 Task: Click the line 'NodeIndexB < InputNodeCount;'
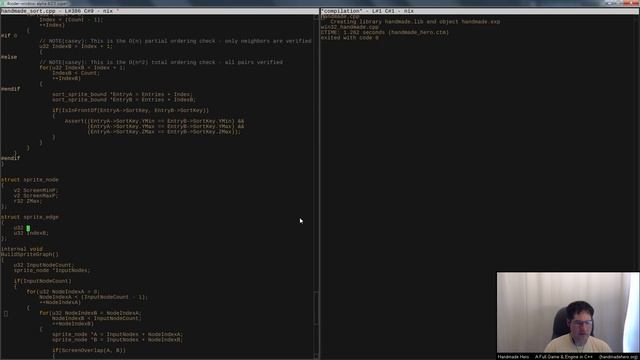97,318
